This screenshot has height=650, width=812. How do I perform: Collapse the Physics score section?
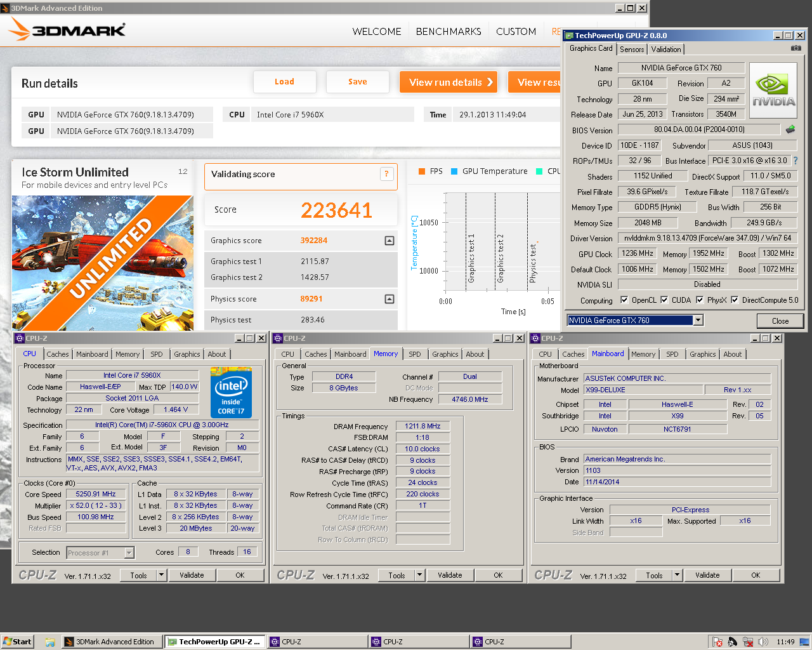tap(390, 299)
